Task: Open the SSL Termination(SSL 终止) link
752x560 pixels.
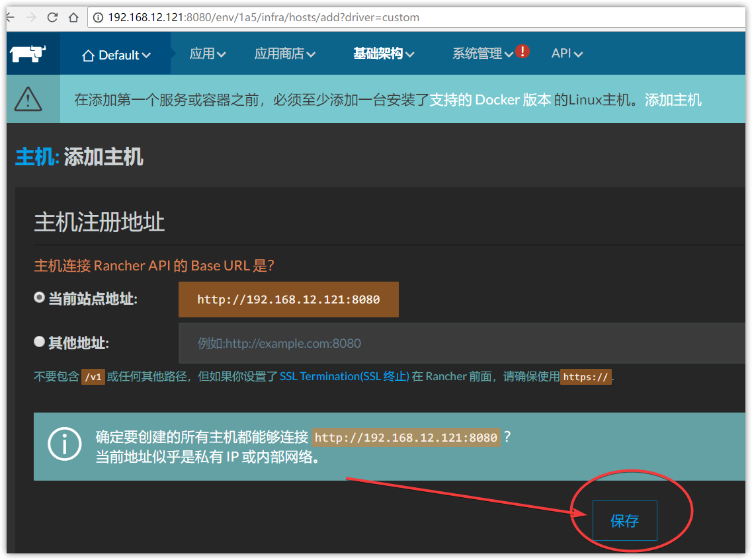Action: pyautogui.click(x=345, y=376)
